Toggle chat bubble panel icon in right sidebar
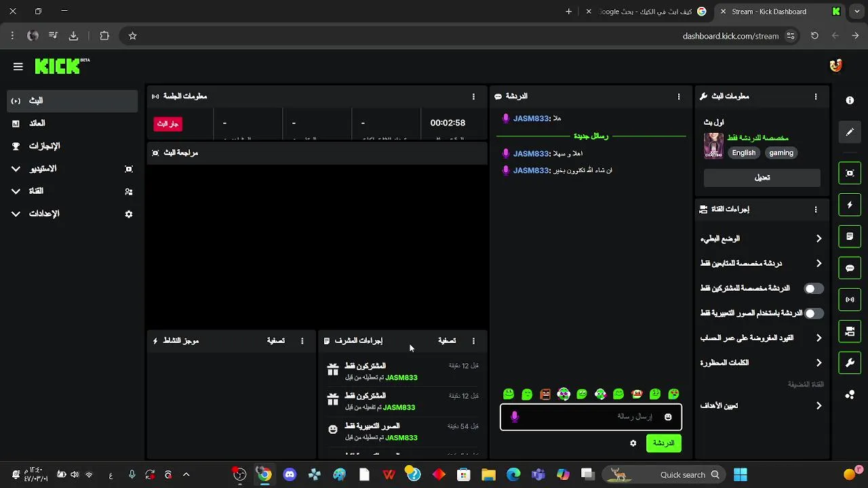 tap(850, 268)
